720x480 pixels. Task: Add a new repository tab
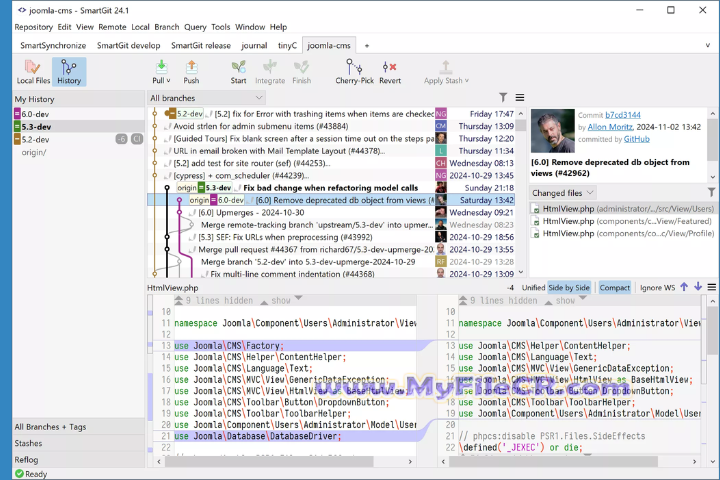(x=366, y=45)
